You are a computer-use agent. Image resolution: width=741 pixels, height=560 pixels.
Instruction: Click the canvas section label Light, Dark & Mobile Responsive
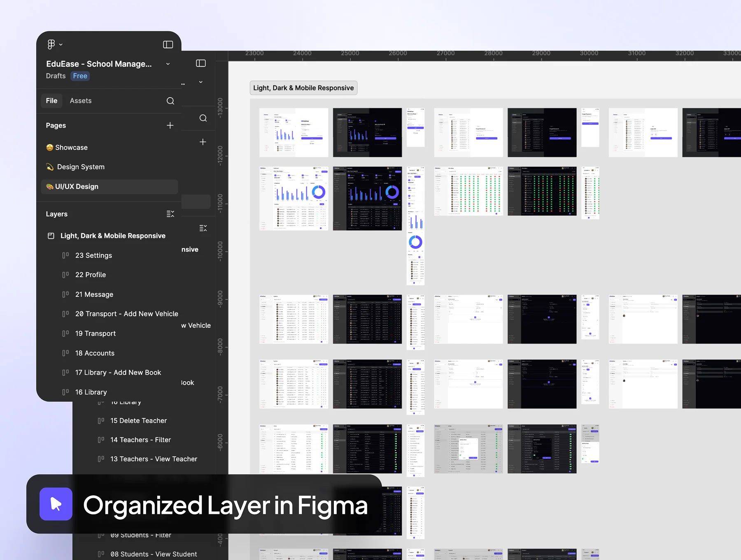303,88
